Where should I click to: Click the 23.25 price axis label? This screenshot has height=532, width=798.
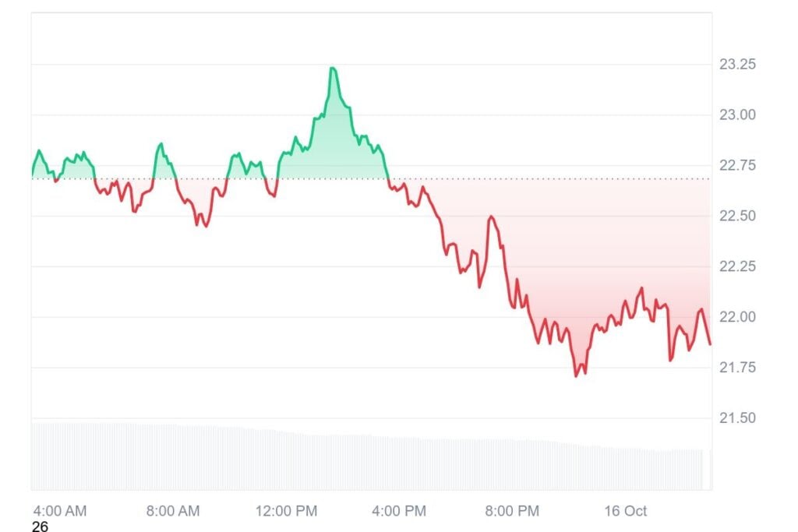pos(736,65)
